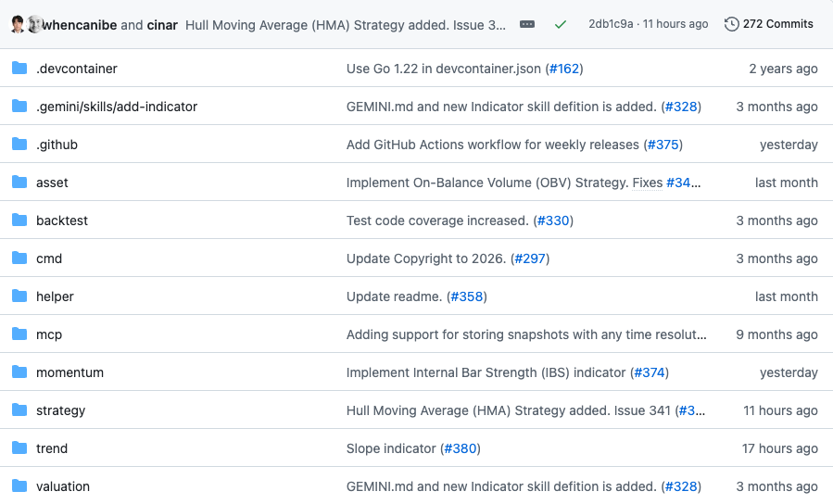Click folder icon for .gemini/skills/add-indicator

[x=19, y=107]
